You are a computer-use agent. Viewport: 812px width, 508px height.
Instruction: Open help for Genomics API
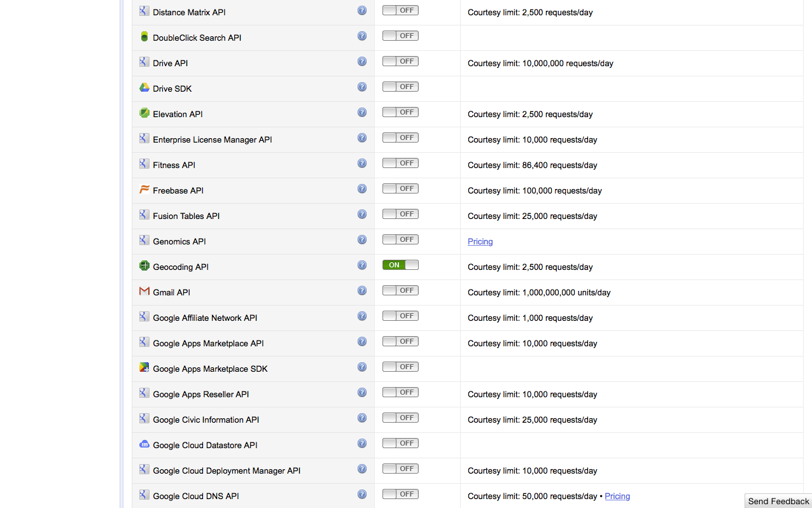pos(362,239)
